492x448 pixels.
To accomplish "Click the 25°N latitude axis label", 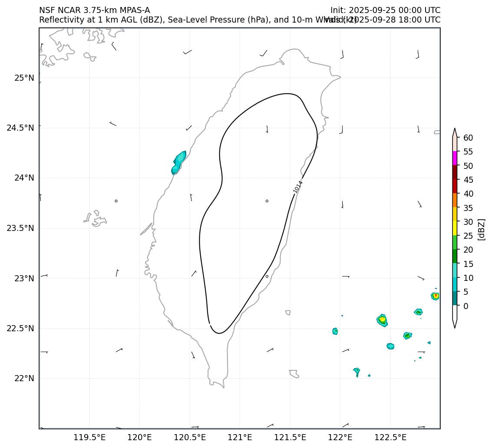I will pyautogui.click(x=24, y=78).
